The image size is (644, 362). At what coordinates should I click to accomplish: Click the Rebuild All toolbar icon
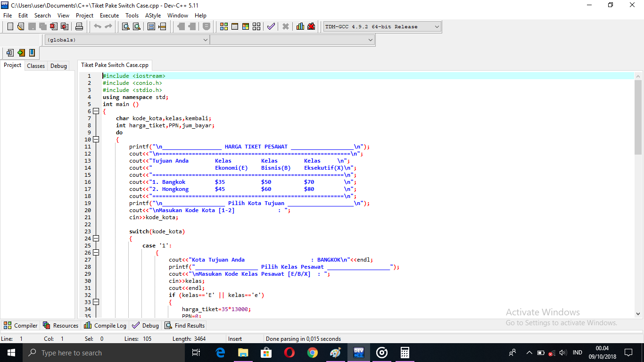pyautogui.click(x=256, y=26)
